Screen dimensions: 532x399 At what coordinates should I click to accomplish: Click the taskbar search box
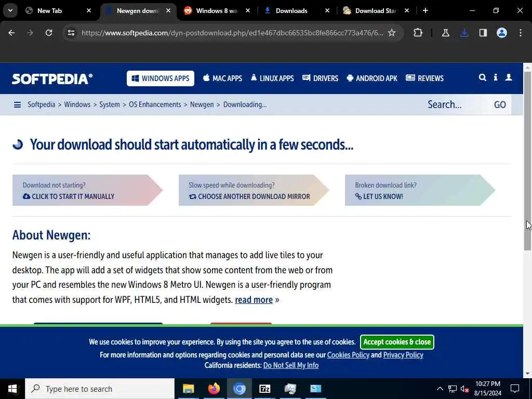tap(100, 389)
